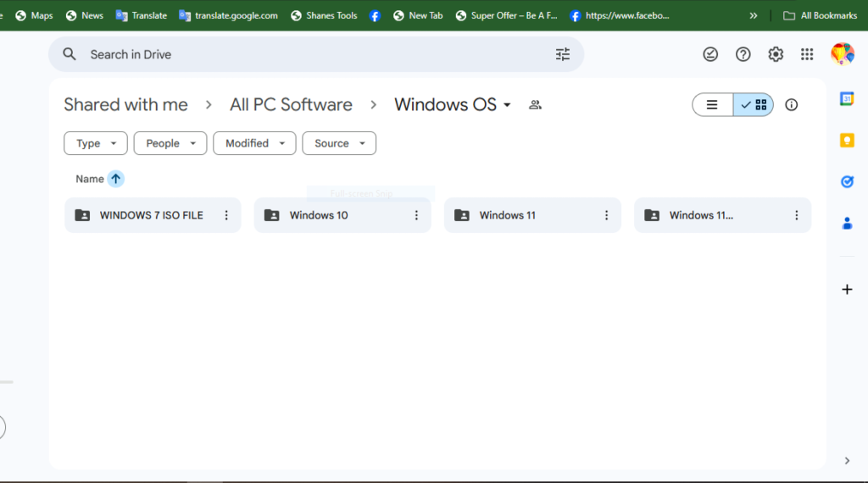Click the offline ready status icon
This screenshot has height=483, width=868.
[710, 54]
